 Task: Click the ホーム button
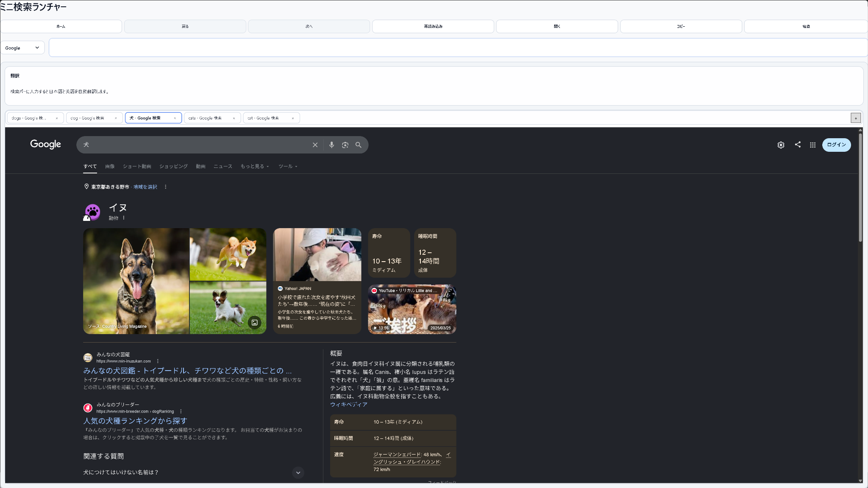(61, 26)
